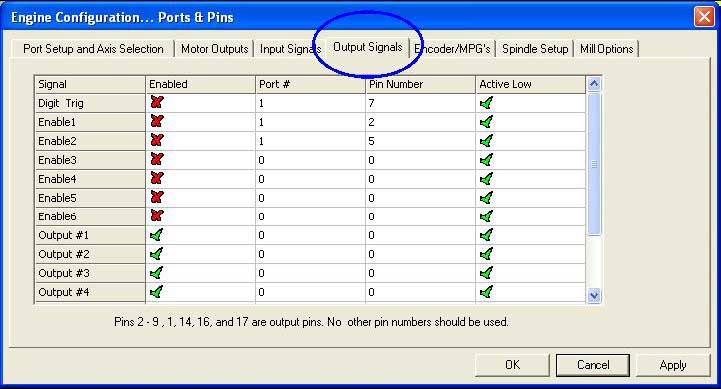
Task: Toggle Enabled red X for Enable2
Action: (x=157, y=140)
